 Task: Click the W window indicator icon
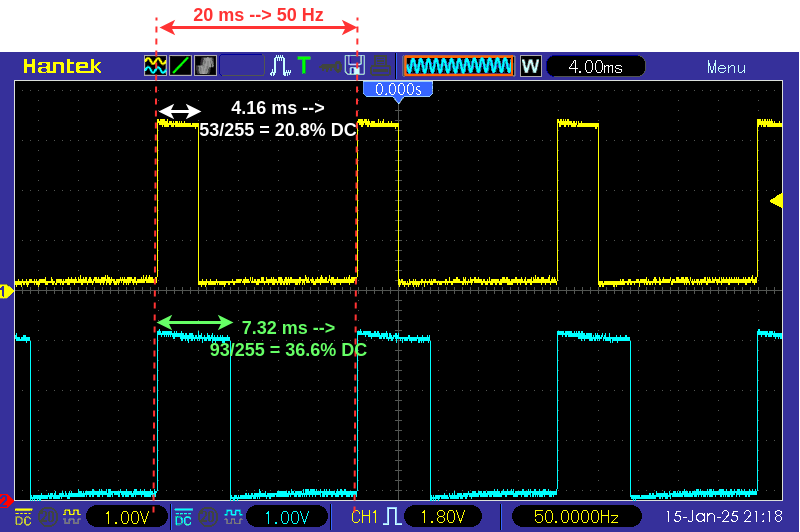530,67
